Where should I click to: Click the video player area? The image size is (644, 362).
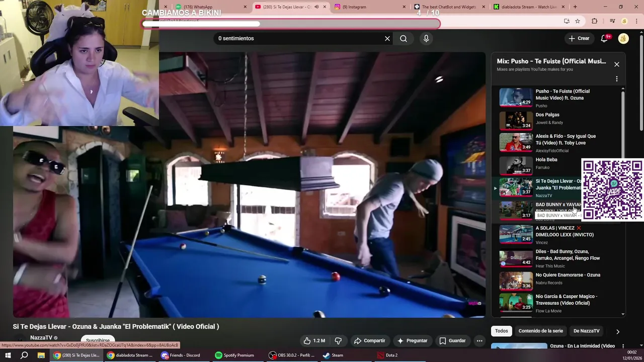point(249,185)
